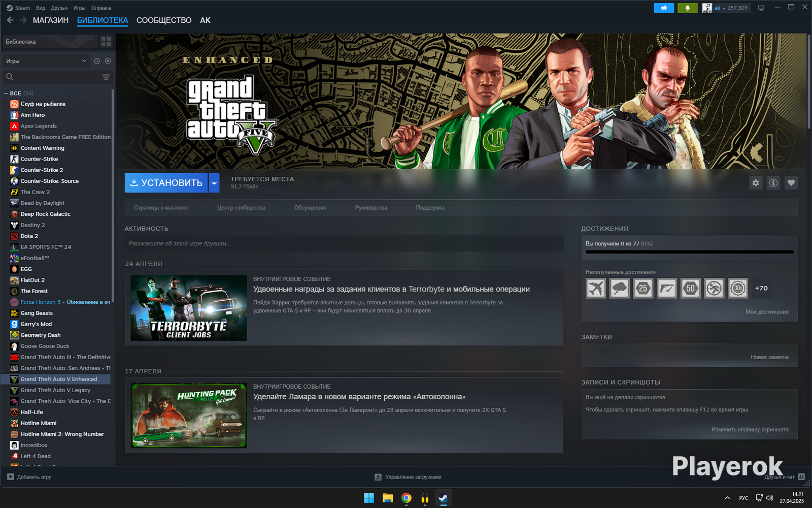This screenshot has width=812, height=508.
Task: Expand install options arrow beside УСТАНОВИТЬ
Action: click(214, 183)
